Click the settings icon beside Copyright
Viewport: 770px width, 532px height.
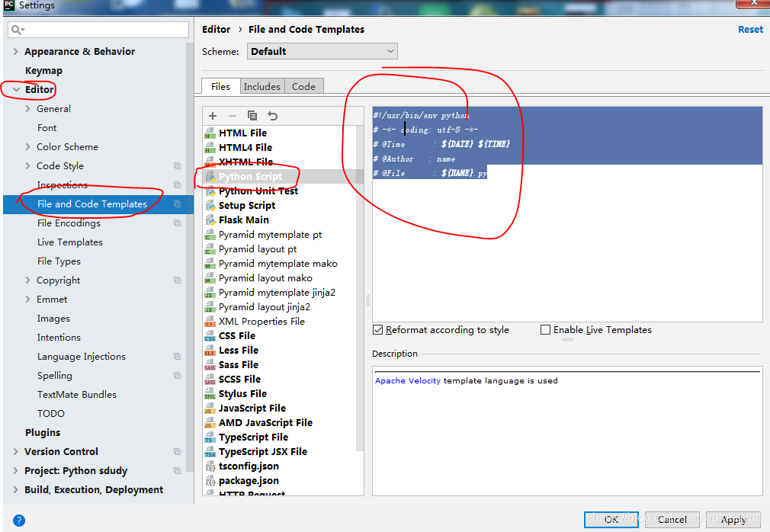click(x=177, y=280)
